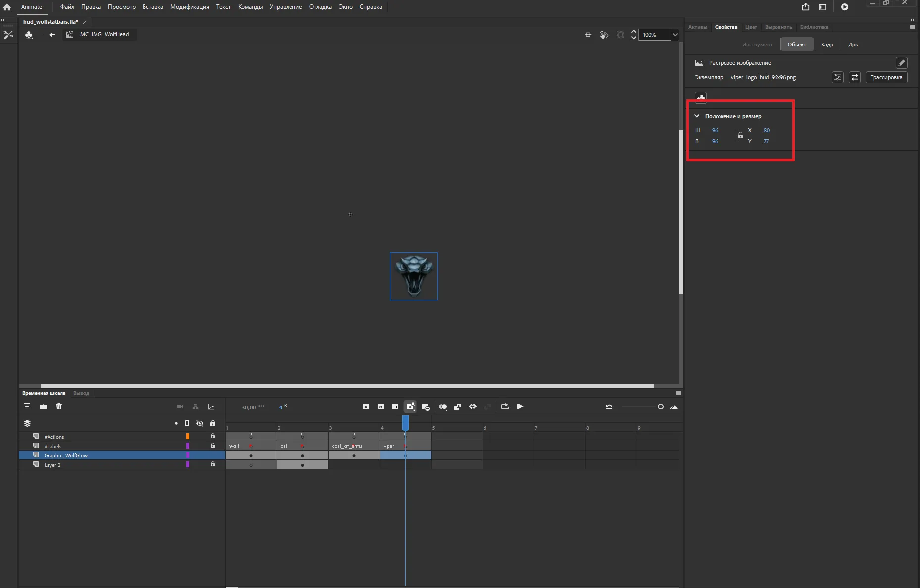Switch properties to Кадр view
Viewport: 920px width, 588px height.
click(x=827, y=45)
